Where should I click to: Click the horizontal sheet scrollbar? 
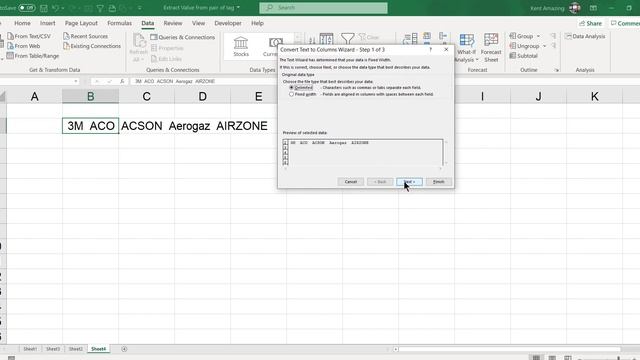(509, 349)
